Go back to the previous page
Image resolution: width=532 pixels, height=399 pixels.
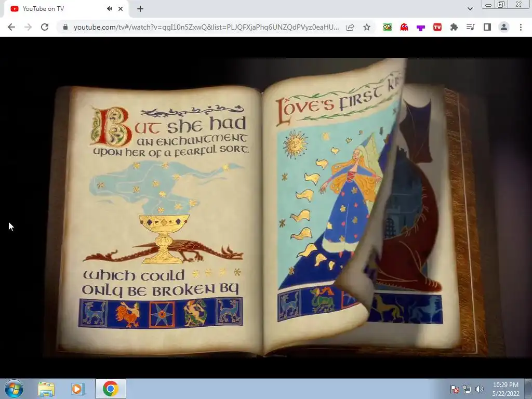tap(11, 27)
